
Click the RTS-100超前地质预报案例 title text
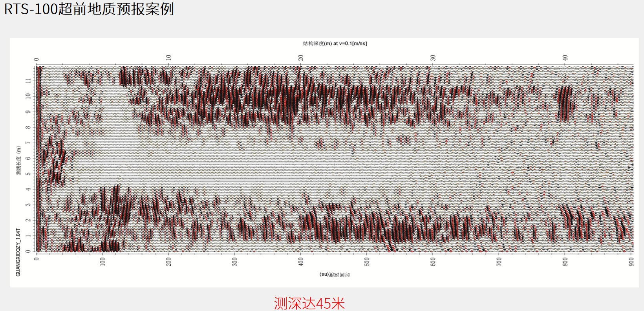pyautogui.click(x=89, y=9)
